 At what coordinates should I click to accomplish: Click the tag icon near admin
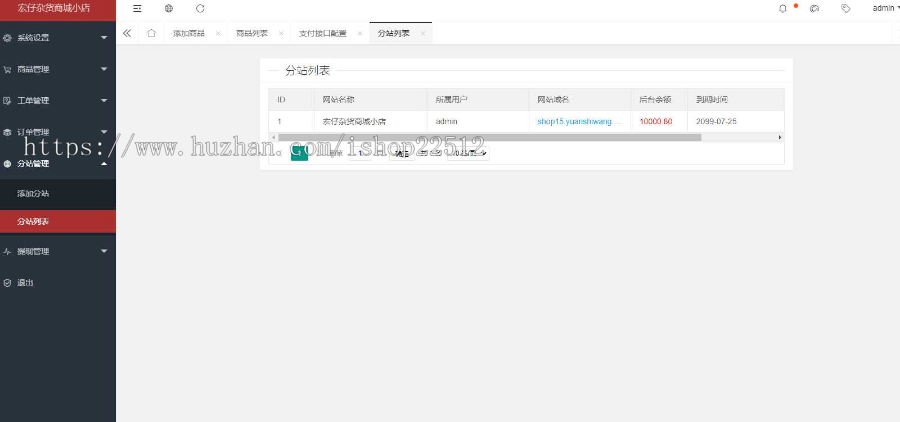[x=845, y=9]
